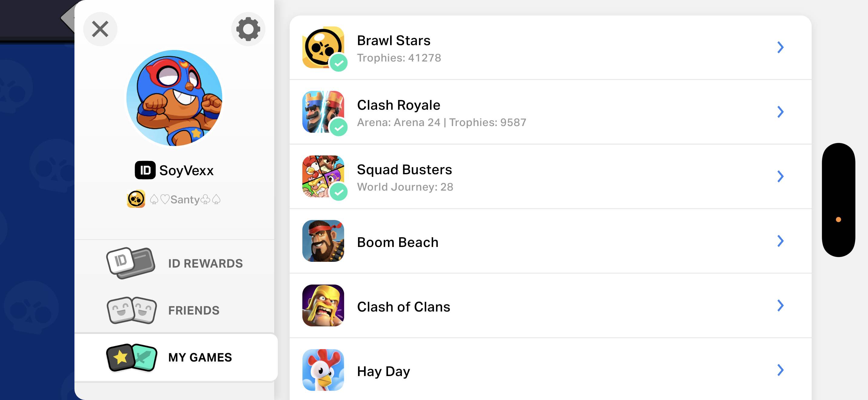Open the FRIENDS tab
Screen dimensions: 868x400
175,310
